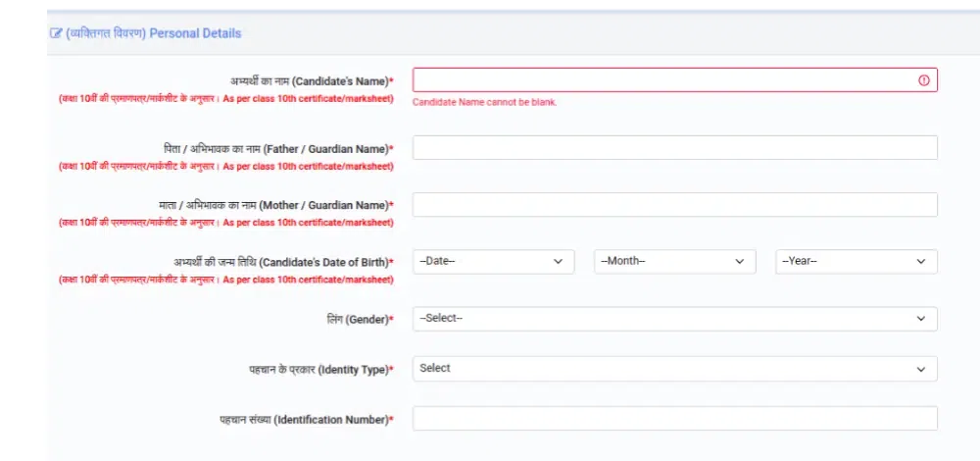
Task: Click the Father / Guardian Name text box
Action: [x=674, y=148]
